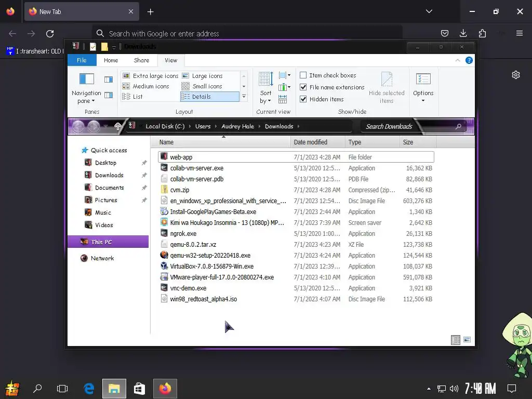
Task: Select Install-GooglePlayGames-Beta.exe icon
Action: tap(164, 211)
